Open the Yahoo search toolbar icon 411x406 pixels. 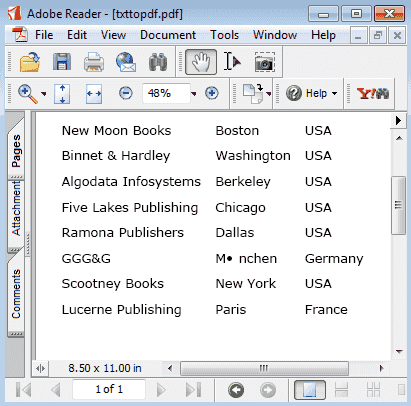pos(372,93)
